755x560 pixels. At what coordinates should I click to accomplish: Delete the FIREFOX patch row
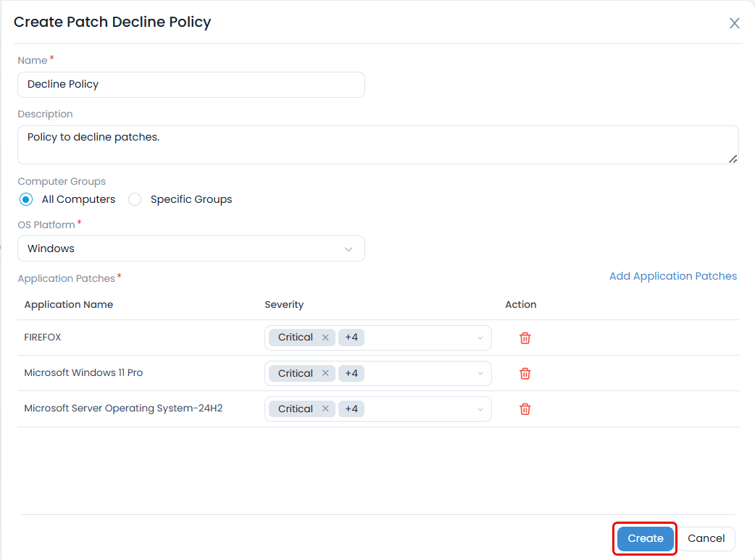(525, 337)
